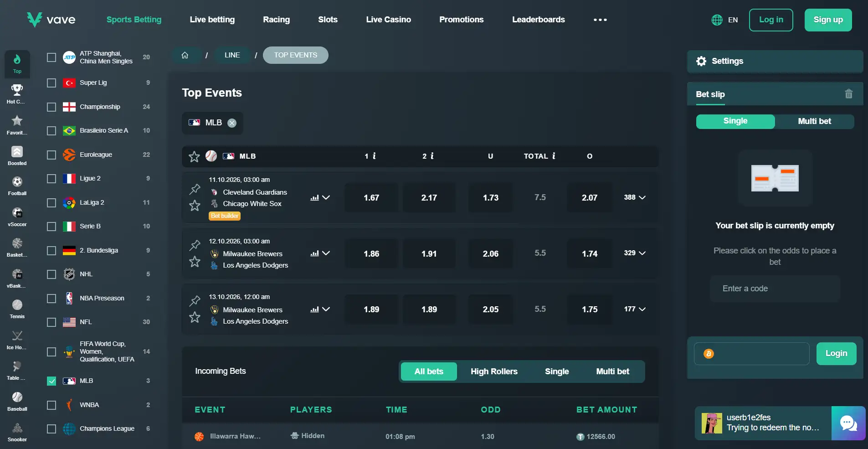
Task: Expand the 177 markets dropdown
Action: pos(635,309)
